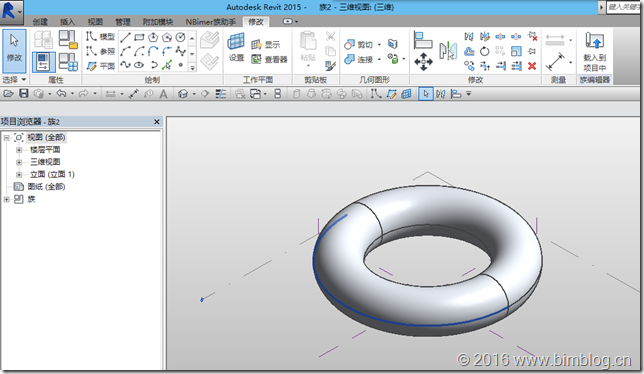
Task: Select the straight Line draw tool
Action: click(x=125, y=38)
